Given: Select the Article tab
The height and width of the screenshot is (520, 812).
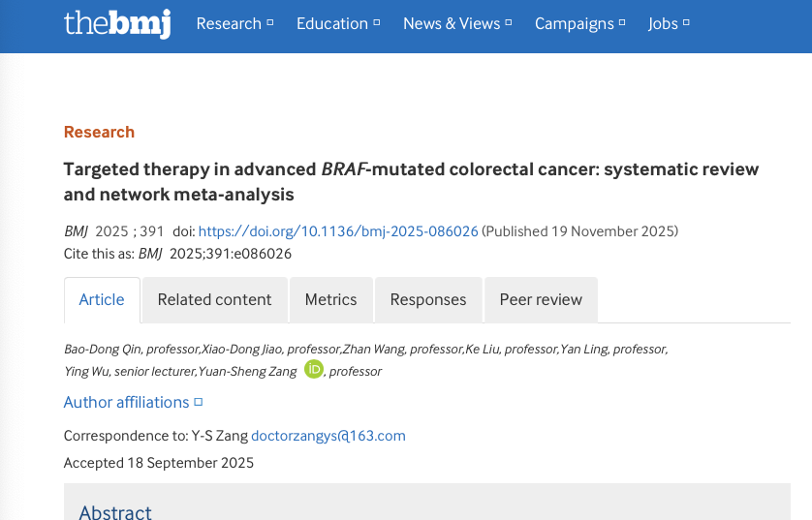Looking at the screenshot, I should point(102,299).
